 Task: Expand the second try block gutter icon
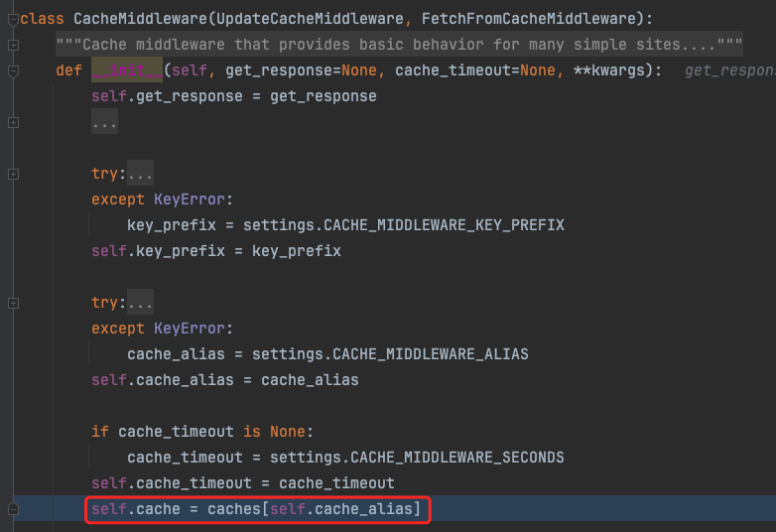tap(13, 303)
